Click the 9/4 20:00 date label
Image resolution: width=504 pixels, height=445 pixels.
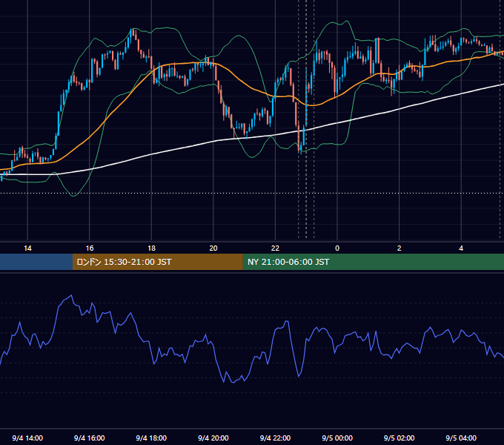213,438
